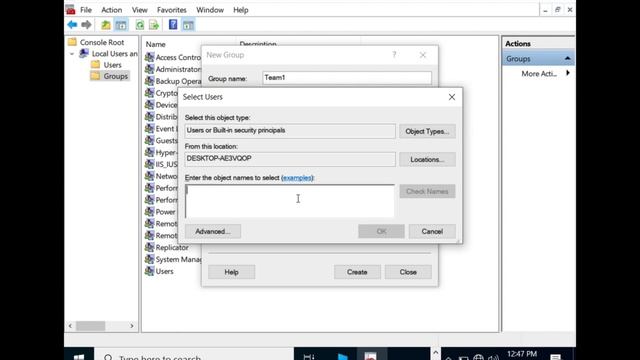
Task: Click Help in New Group dialog
Action: tap(231, 272)
